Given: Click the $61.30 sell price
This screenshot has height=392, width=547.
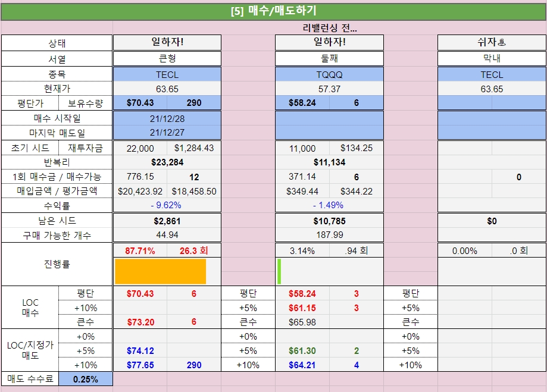Looking at the screenshot, I should point(302,351).
